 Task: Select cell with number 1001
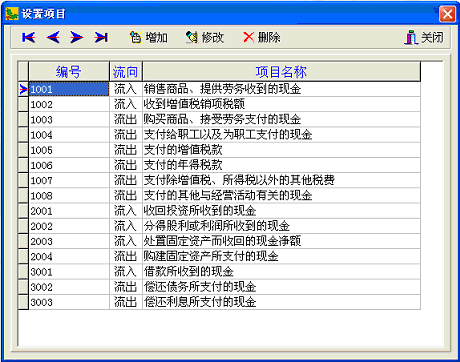coord(69,89)
